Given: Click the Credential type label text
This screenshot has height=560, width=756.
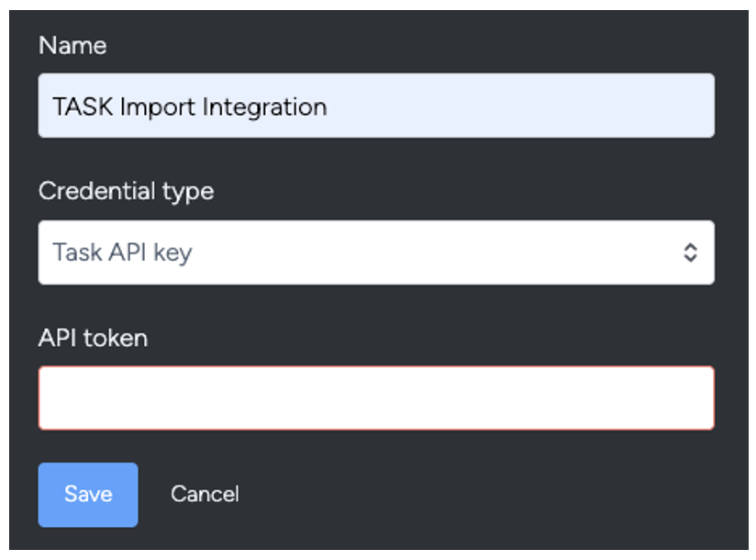Looking at the screenshot, I should pyautogui.click(x=127, y=191).
